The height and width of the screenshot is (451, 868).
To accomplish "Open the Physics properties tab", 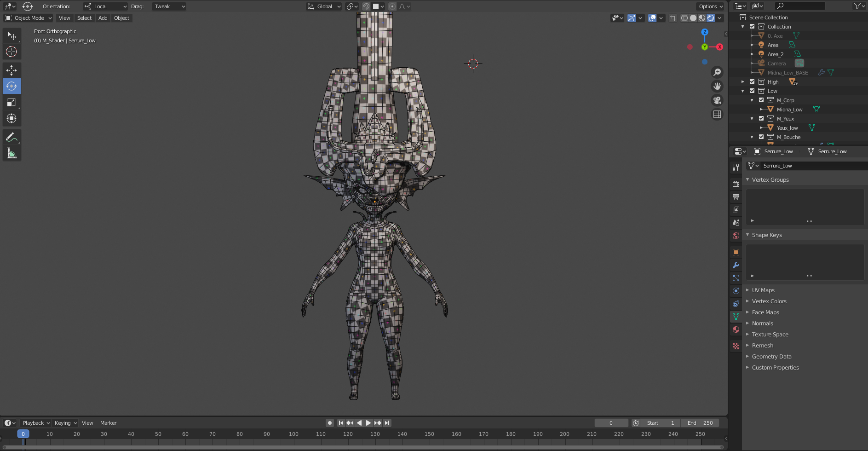I will (x=736, y=291).
